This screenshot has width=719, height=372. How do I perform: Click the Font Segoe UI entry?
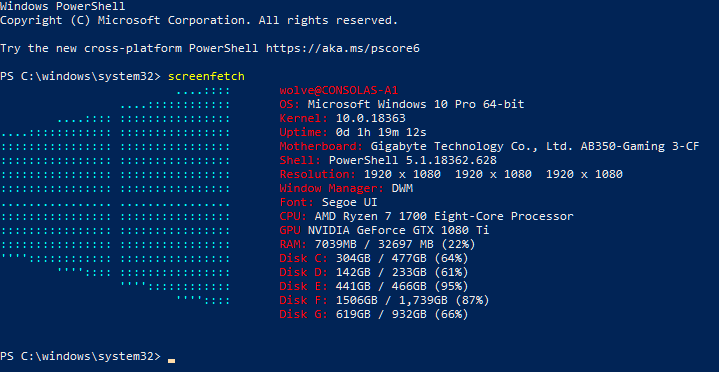pyautogui.click(x=328, y=202)
